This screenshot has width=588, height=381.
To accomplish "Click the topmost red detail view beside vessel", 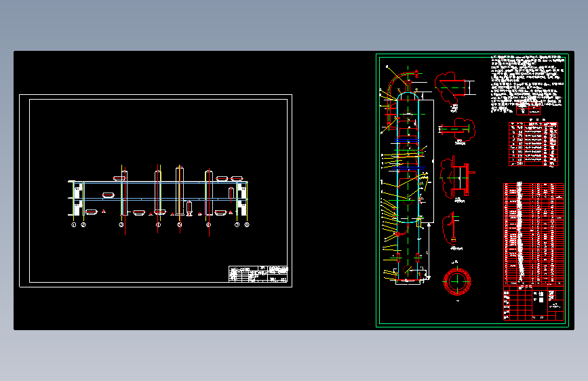I will (452, 89).
